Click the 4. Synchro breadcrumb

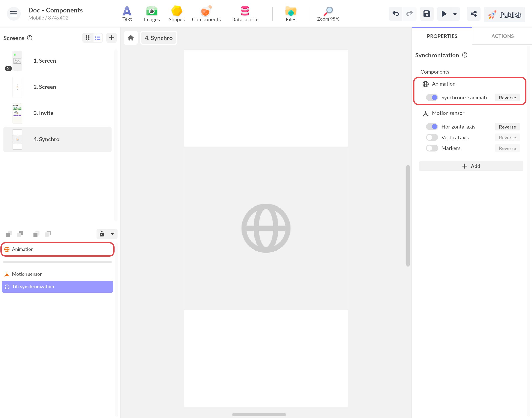(x=159, y=38)
